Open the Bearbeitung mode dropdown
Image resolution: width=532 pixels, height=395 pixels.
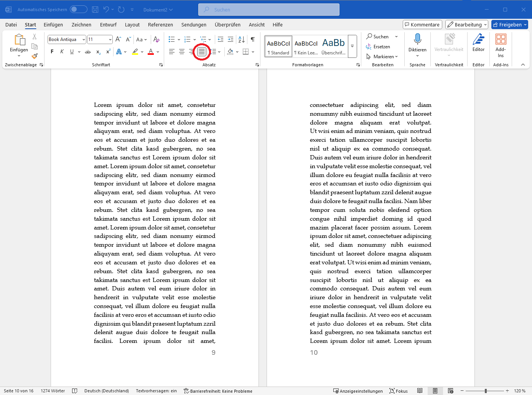pos(467,25)
